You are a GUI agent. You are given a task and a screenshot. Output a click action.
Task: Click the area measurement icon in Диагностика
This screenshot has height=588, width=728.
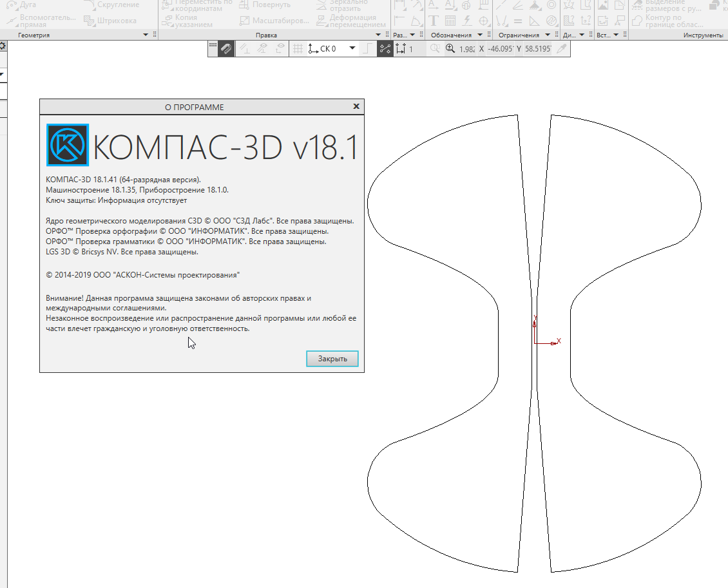pos(569,21)
